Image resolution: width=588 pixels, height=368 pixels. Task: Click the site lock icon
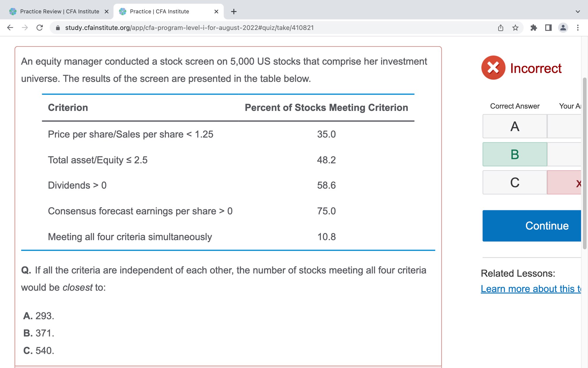58,28
